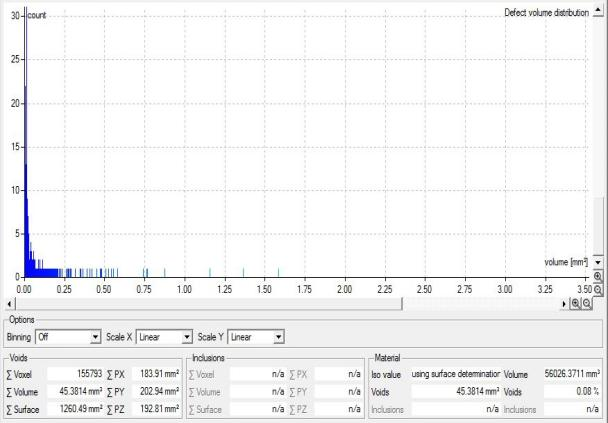Zoom out on the horizontal volume axis
608x423 pixels.
pos(588,302)
